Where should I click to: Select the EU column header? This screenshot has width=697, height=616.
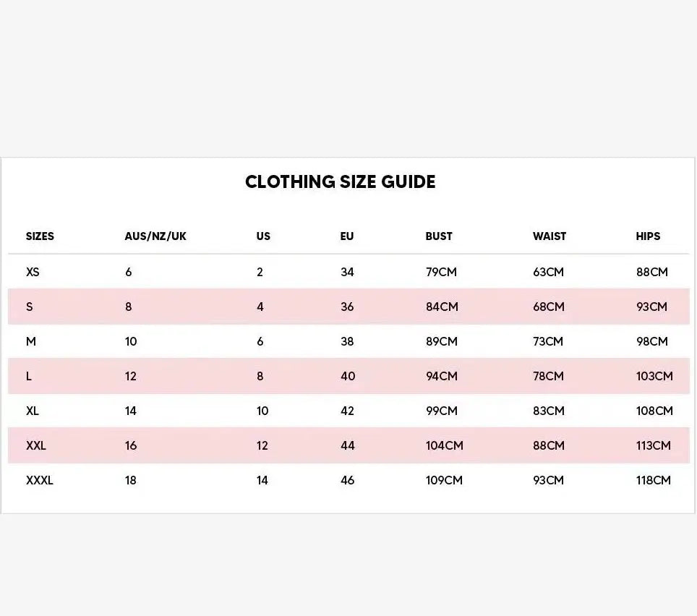[x=347, y=236]
